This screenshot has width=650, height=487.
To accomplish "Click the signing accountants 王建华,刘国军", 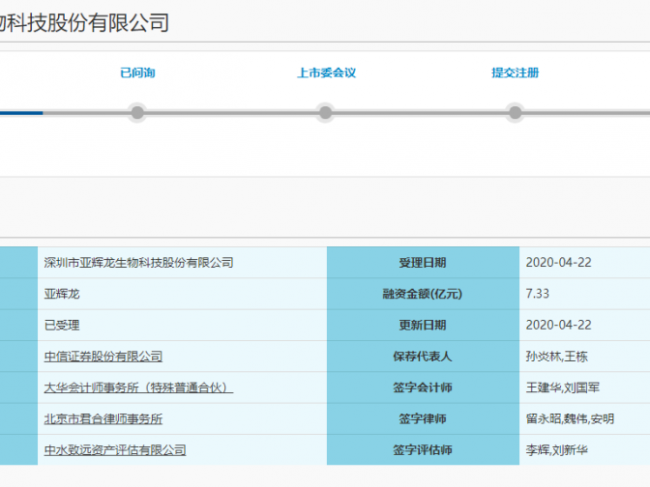I will 563,388.
